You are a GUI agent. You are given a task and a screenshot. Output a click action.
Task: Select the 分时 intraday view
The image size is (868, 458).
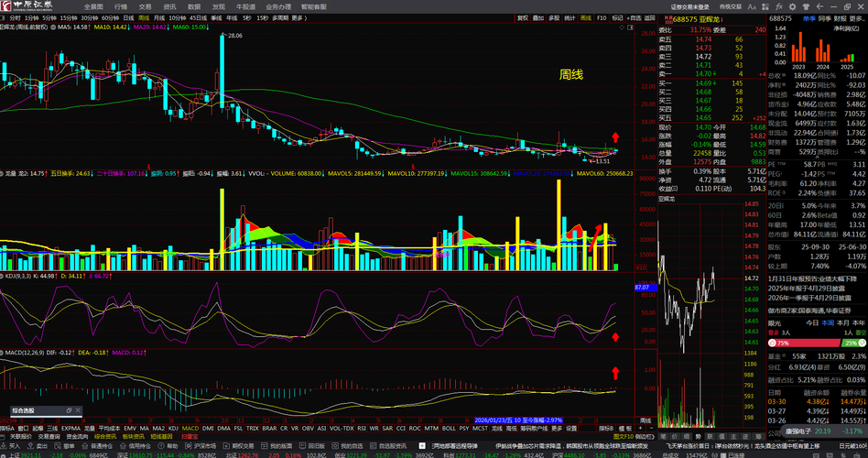[15, 17]
